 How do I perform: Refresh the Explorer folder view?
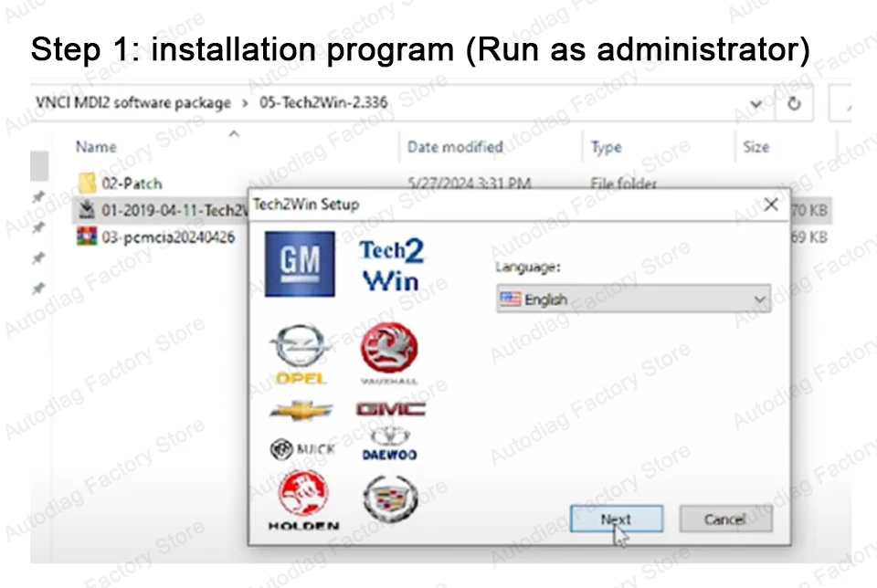(794, 103)
